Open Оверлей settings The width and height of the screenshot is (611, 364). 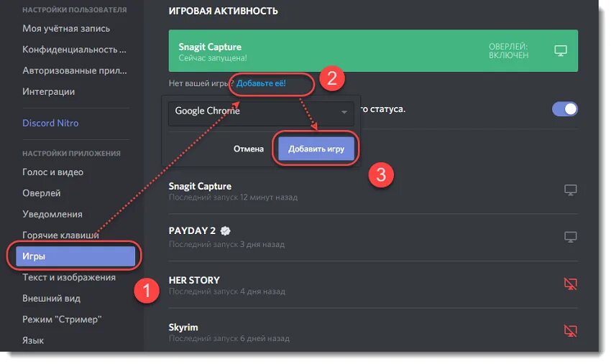(x=42, y=193)
